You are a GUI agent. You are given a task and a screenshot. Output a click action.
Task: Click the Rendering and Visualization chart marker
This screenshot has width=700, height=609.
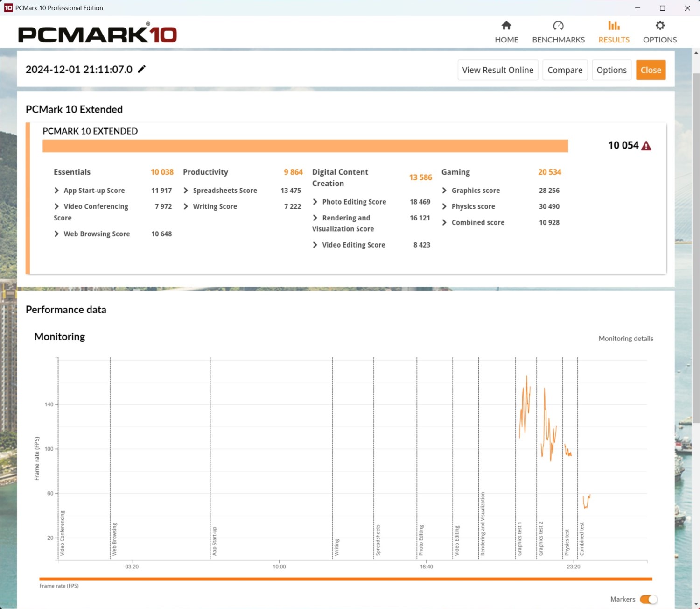tap(483, 524)
